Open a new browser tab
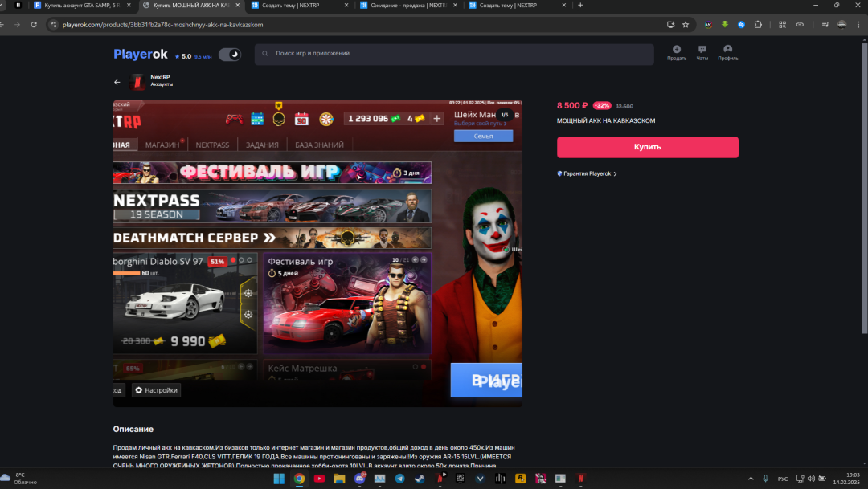868x489 pixels. pyautogui.click(x=580, y=6)
